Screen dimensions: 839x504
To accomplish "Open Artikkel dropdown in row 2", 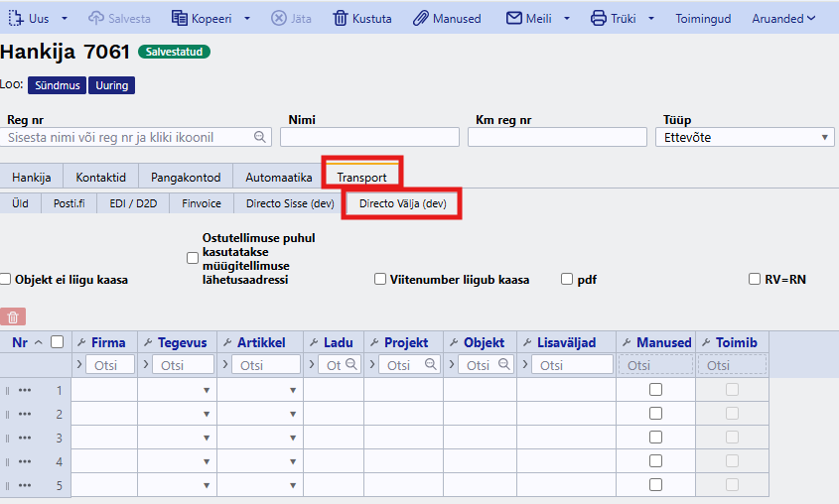I will pyautogui.click(x=293, y=414).
